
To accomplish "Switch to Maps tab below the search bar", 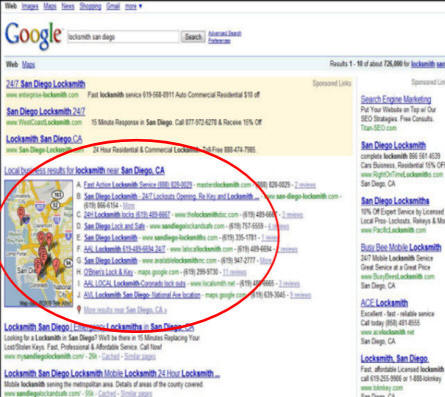I will pos(28,64).
